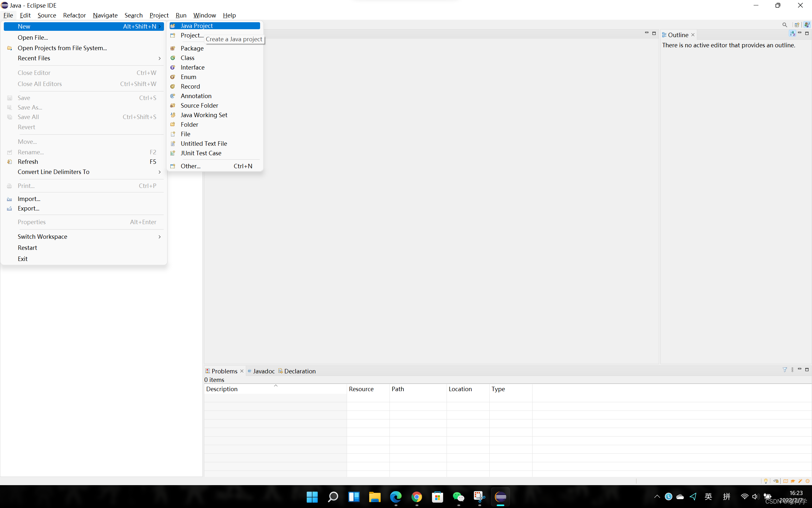The height and width of the screenshot is (508, 812).
Task: Maximize the Problems view panel
Action: tap(807, 370)
